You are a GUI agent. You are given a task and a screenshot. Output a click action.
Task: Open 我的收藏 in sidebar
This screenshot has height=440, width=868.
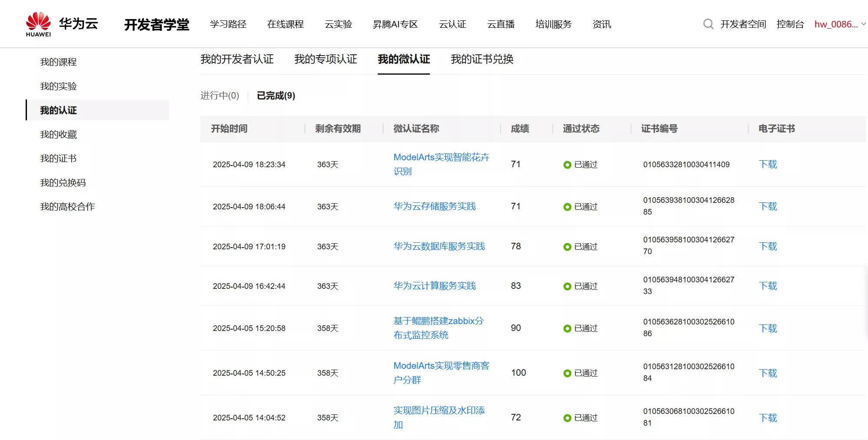(x=58, y=134)
